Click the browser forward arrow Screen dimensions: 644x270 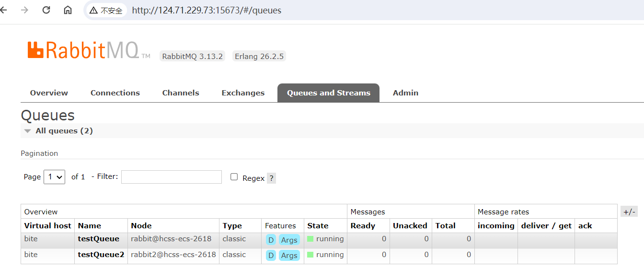click(25, 10)
